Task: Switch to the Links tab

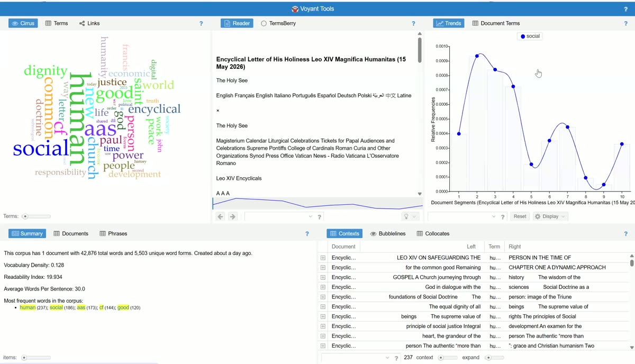Action: [x=89, y=23]
